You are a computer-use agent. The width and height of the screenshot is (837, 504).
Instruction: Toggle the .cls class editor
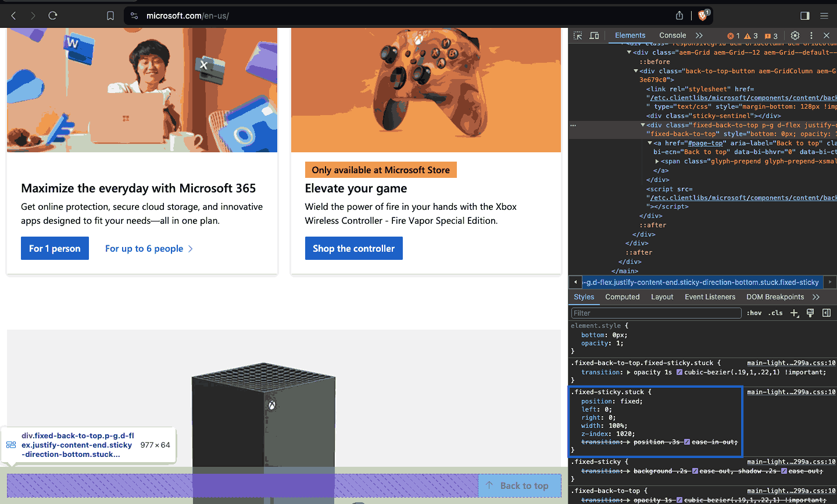pyautogui.click(x=775, y=313)
